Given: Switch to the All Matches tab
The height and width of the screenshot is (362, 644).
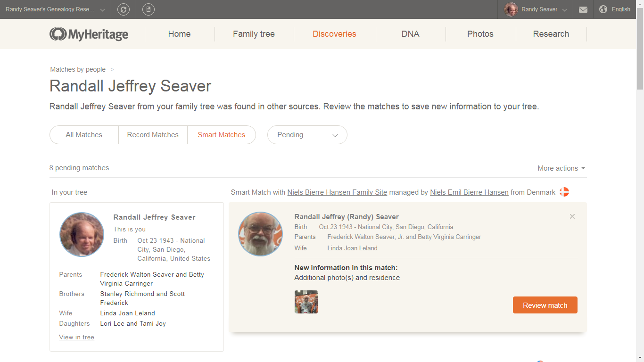Looking at the screenshot, I should (84, 135).
